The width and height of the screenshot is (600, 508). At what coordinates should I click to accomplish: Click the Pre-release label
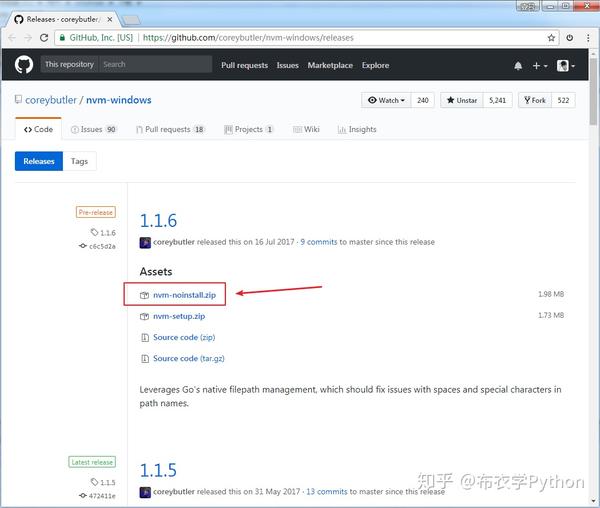tap(96, 212)
